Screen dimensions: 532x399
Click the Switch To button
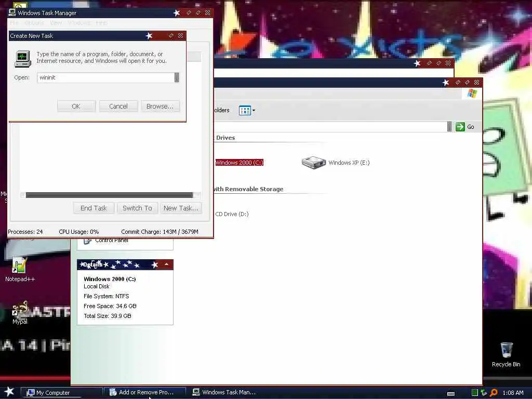point(137,208)
